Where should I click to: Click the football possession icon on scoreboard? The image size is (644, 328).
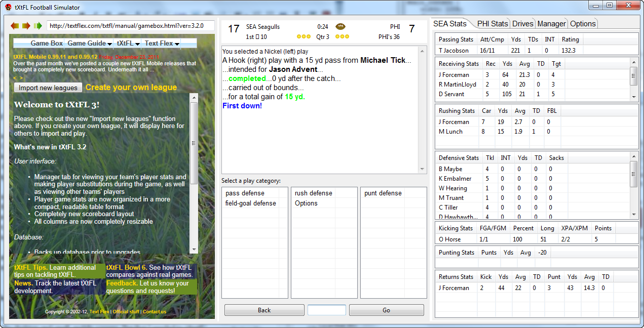[340, 26]
